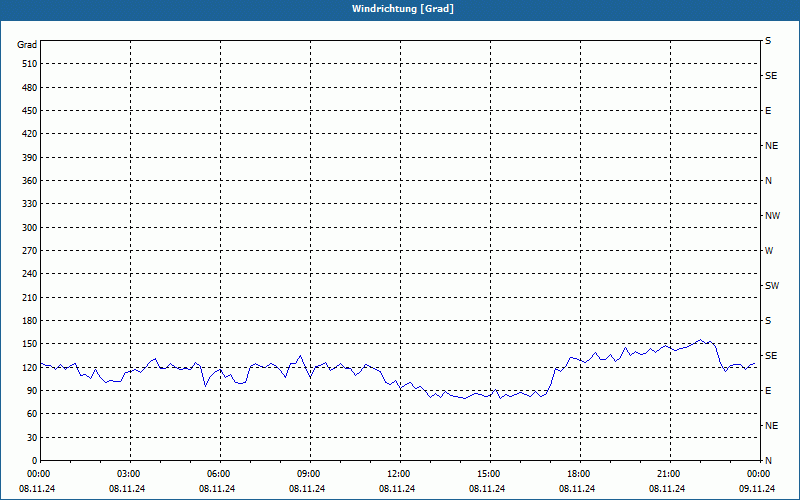The image size is (800, 500).
Task: Click the "06:00" time label
Action: tap(218, 474)
